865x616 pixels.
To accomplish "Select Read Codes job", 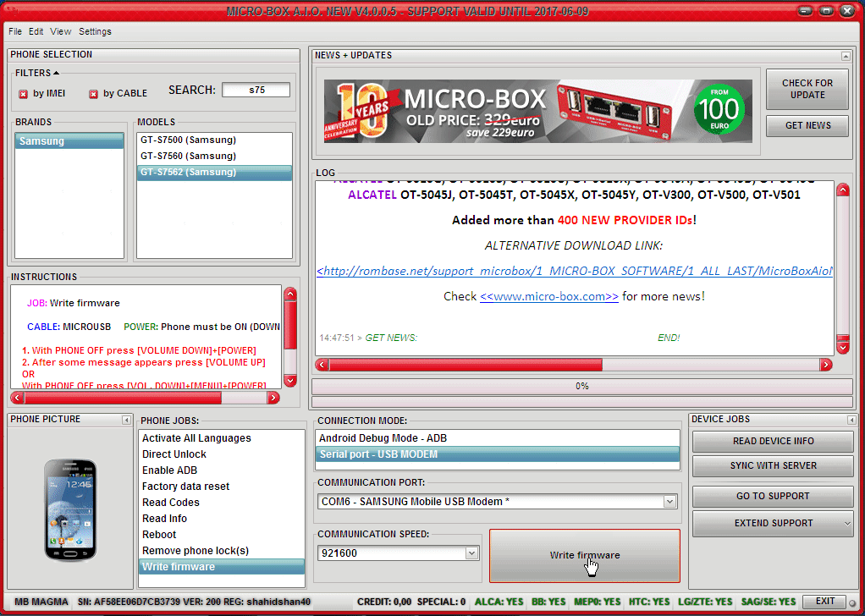I will pyautogui.click(x=221, y=503).
